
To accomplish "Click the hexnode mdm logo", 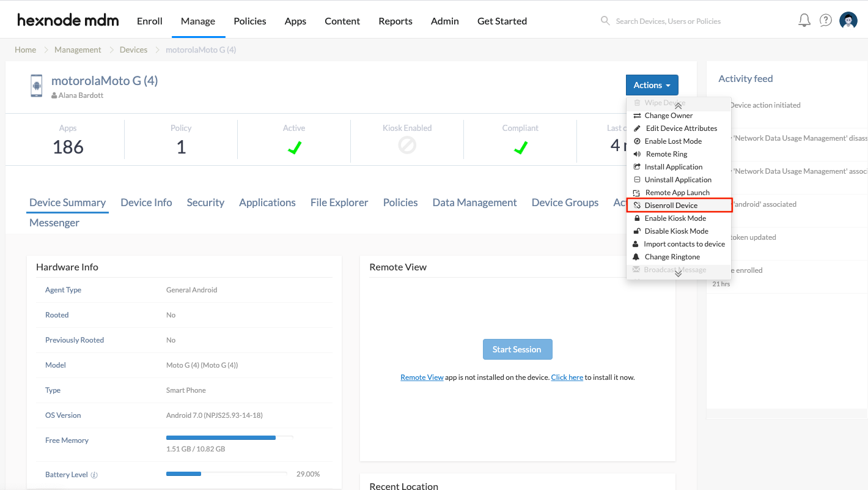I will tap(68, 21).
